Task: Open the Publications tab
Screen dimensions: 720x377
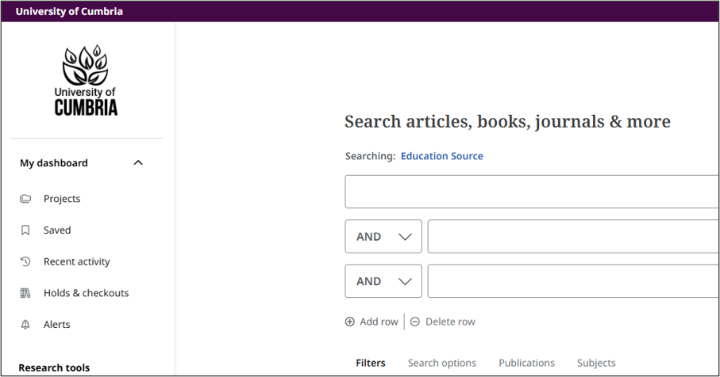Action: [x=527, y=363]
